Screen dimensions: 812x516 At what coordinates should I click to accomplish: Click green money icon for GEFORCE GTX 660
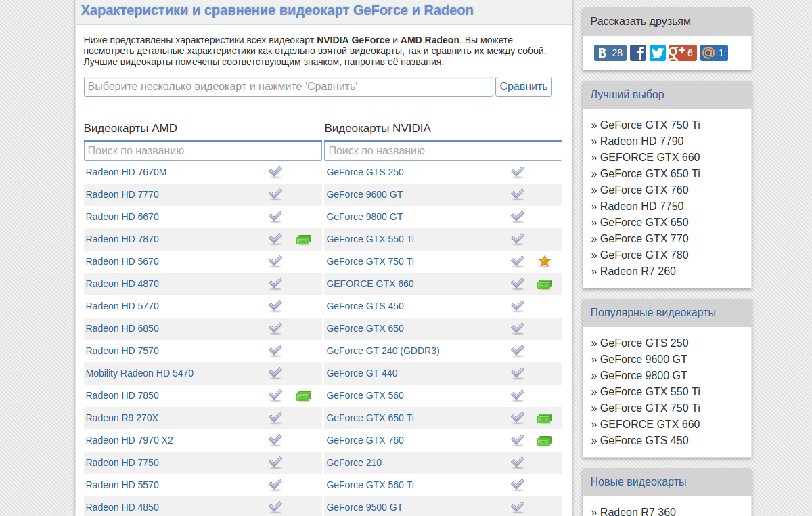point(545,284)
